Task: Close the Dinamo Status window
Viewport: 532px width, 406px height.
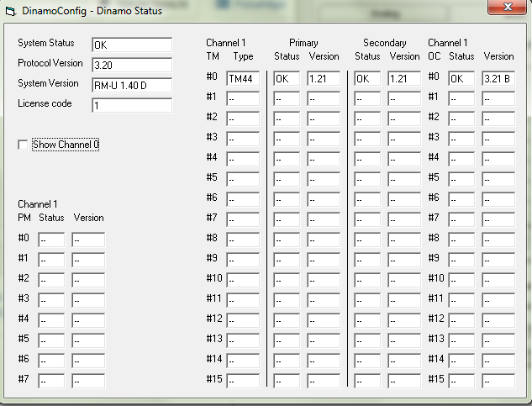Action: tap(506, 9)
